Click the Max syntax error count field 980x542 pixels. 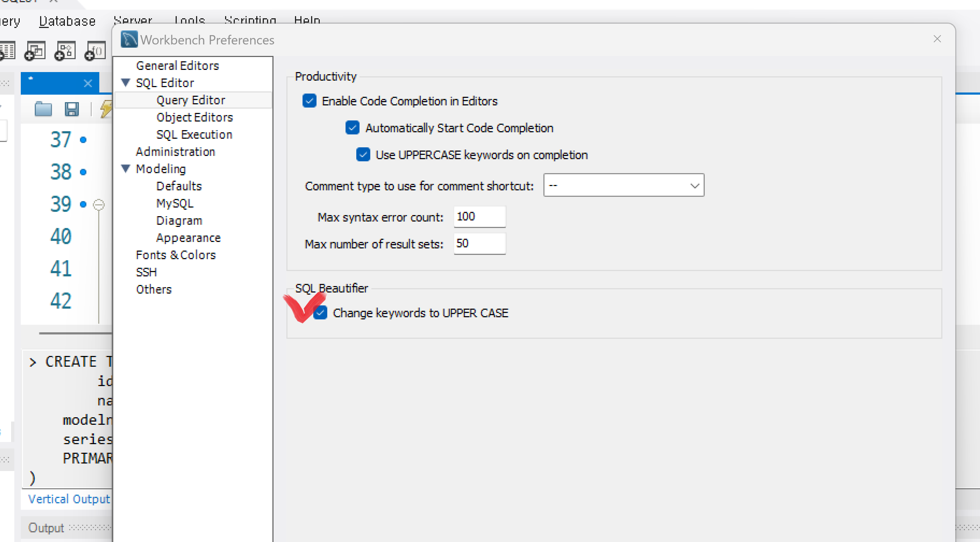[479, 217]
